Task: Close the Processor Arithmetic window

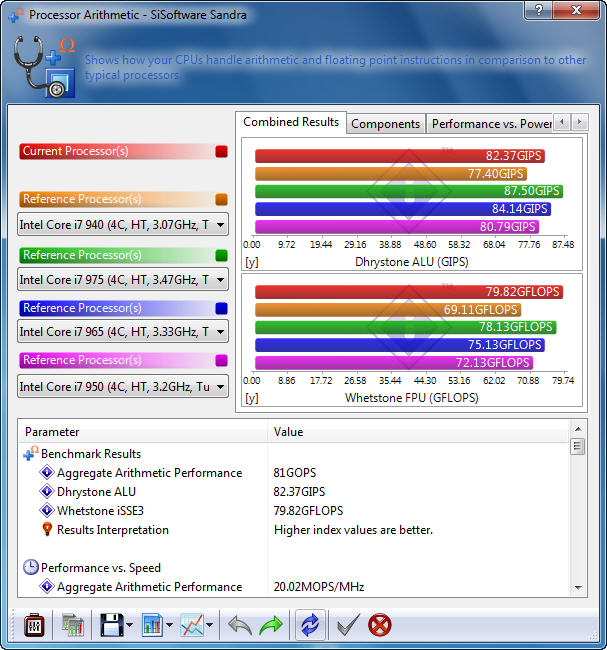Action: click(x=576, y=10)
